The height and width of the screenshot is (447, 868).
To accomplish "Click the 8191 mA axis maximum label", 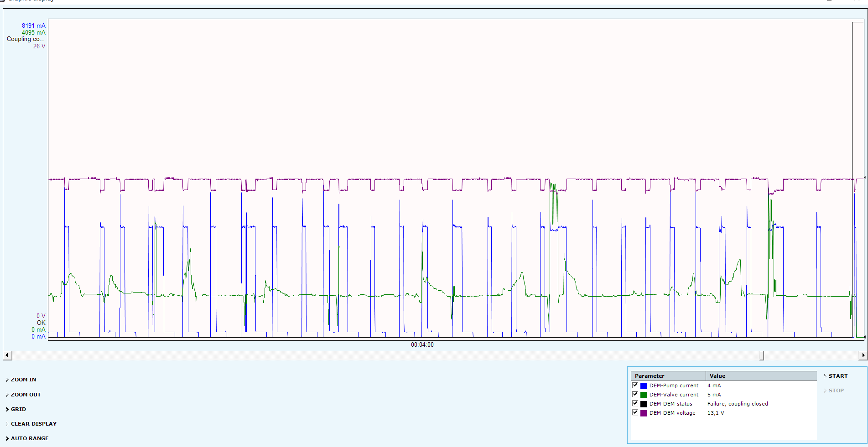I will click(34, 26).
